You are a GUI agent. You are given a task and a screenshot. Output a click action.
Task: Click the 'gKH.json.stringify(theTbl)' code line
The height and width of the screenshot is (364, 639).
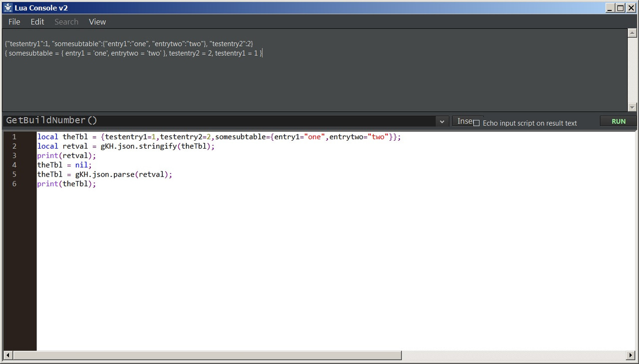point(126,146)
